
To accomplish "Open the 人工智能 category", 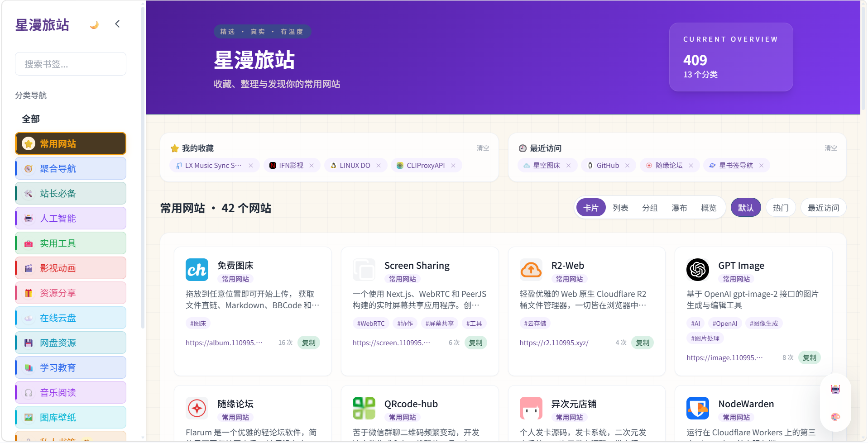I will [x=71, y=218].
